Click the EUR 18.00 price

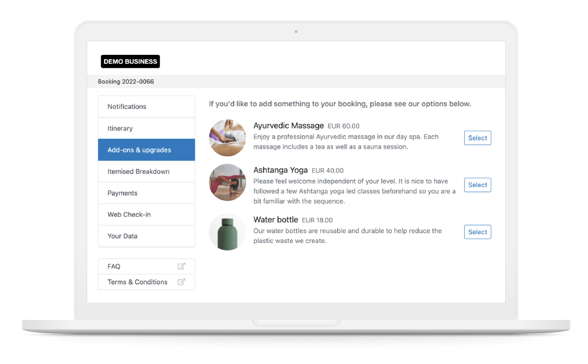317,220
